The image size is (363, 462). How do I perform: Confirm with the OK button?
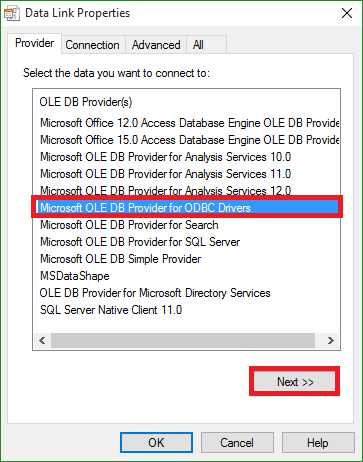(x=156, y=443)
